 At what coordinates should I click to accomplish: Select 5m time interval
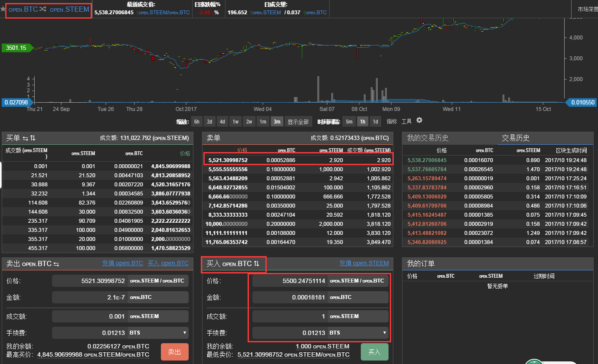pyautogui.click(x=349, y=122)
